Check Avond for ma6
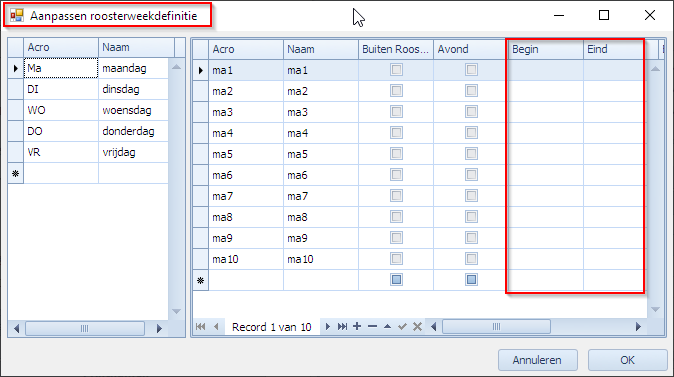The height and width of the screenshot is (377, 674). [x=471, y=175]
